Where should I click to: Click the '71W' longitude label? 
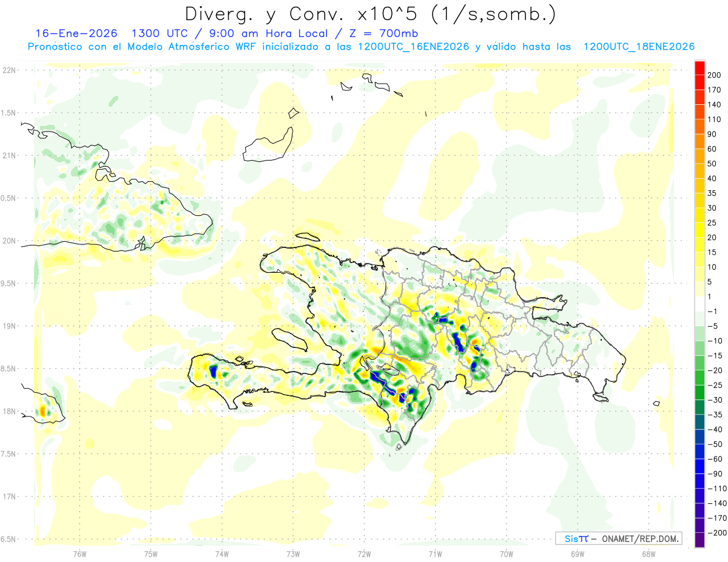tap(435, 554)
